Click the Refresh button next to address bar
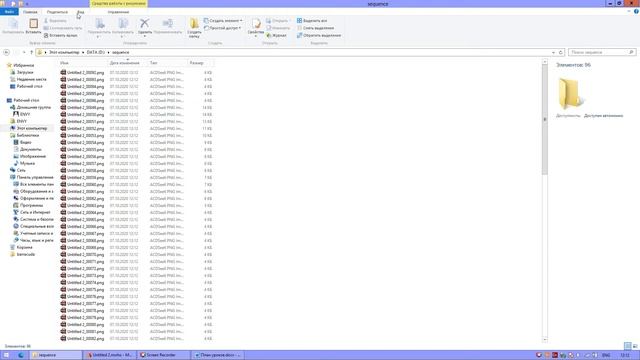The height and width of the screenshot is (360, 640). [x=560, y=52]
